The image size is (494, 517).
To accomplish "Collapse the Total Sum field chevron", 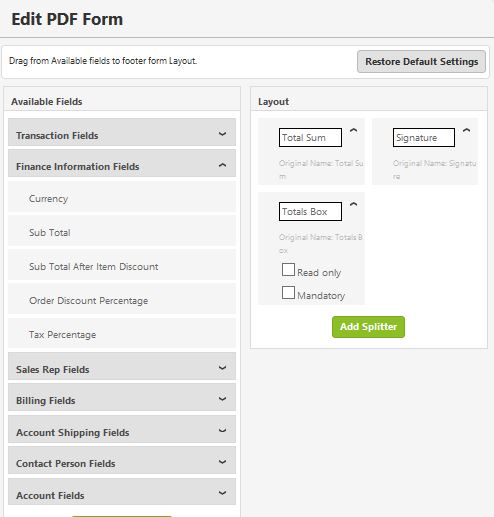I will click(x=353, y=130).
